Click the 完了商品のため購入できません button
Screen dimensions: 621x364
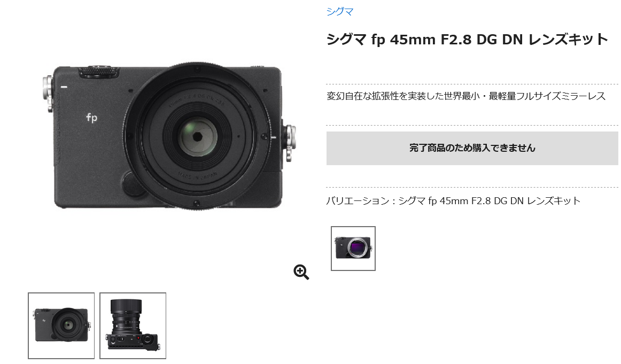coord(472,148)
